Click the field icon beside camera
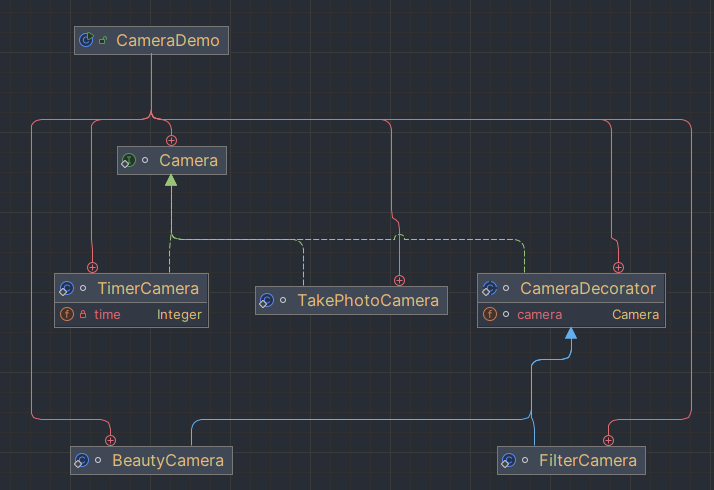The image size is (714, 490). click(x=490, y=314)
